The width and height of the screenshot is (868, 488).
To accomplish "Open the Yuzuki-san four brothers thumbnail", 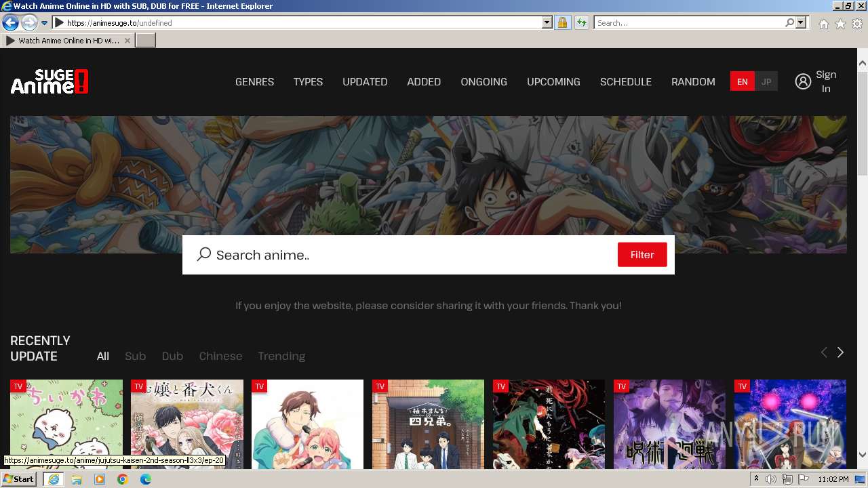I will point(429,424).
